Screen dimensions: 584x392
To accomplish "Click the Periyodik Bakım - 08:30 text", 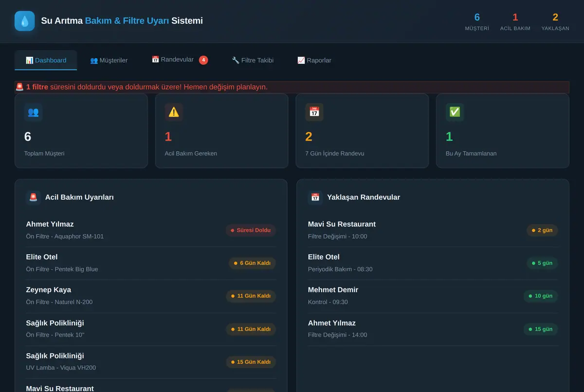I will [340, 269].
